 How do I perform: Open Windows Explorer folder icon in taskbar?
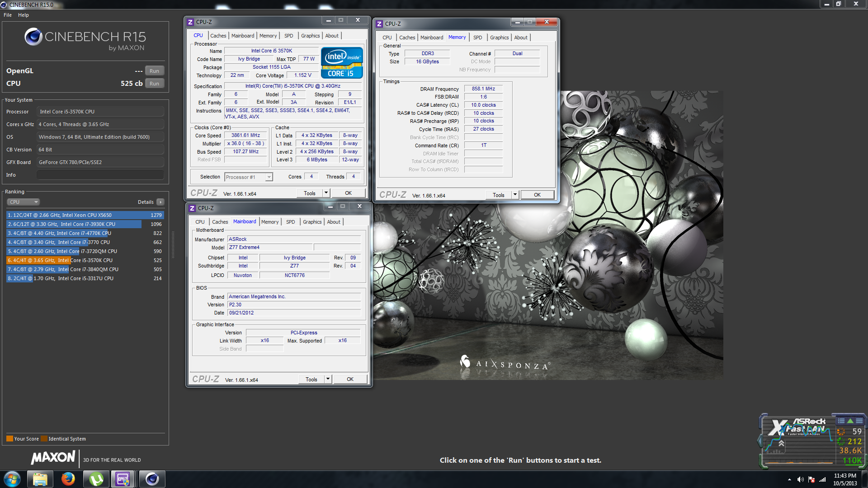tap(40, 479)
